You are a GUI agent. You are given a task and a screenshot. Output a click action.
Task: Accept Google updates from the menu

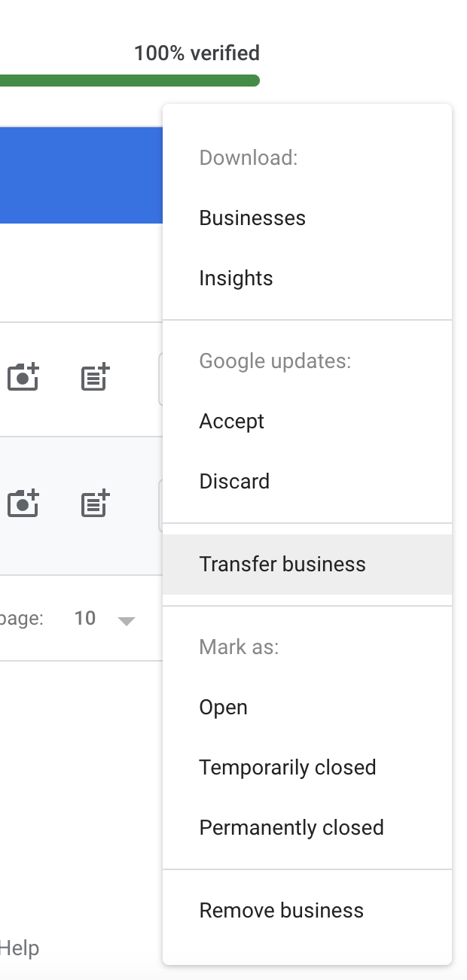[x=232, y=422]
